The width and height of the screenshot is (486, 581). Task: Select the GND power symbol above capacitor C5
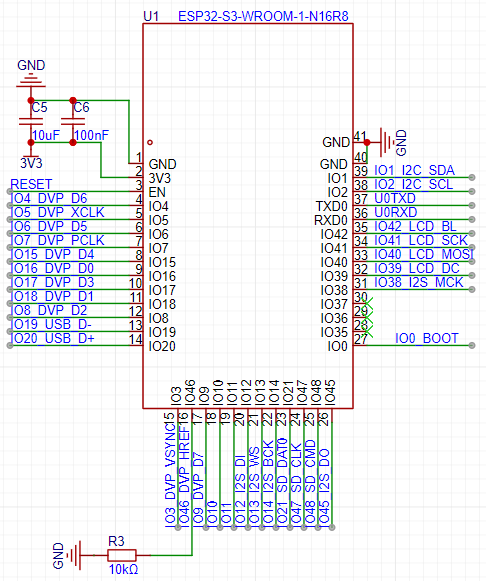coord(31,80)
